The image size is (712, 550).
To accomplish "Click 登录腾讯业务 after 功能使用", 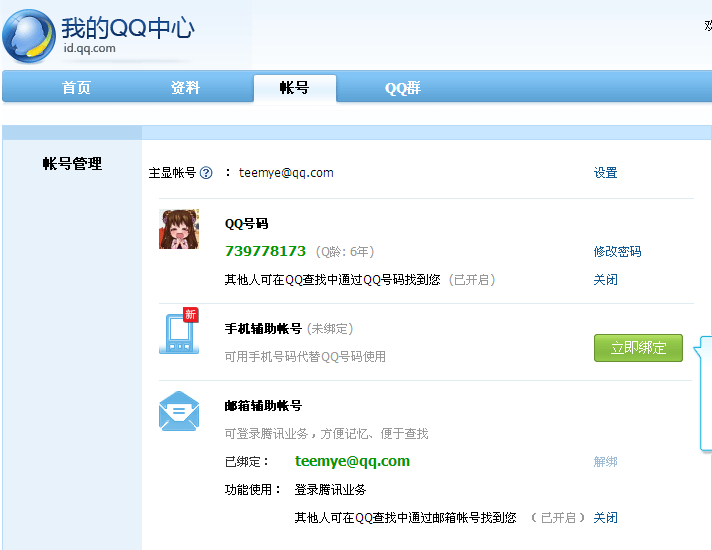I will coord(330,490).
